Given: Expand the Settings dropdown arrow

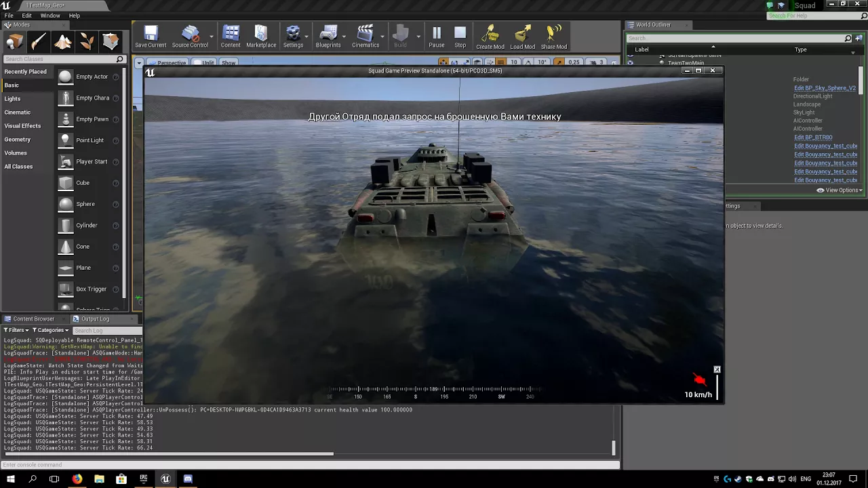Looking at the screenshot, I should click(x=307, y=37).
